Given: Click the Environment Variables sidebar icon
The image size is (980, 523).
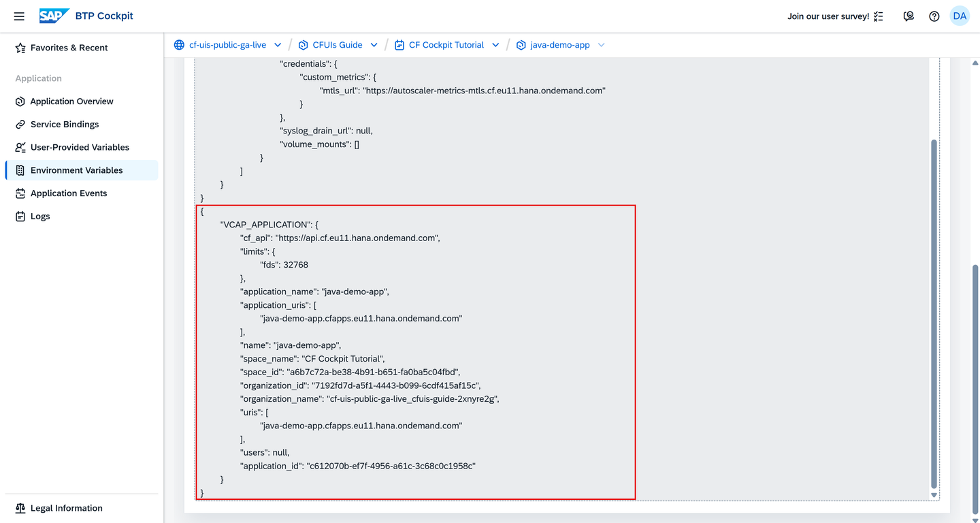Looking at the screenshot, I should point(20,170).
